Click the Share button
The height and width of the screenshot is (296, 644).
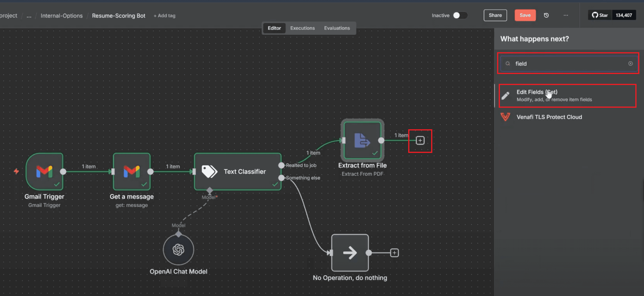pos(495,15)
